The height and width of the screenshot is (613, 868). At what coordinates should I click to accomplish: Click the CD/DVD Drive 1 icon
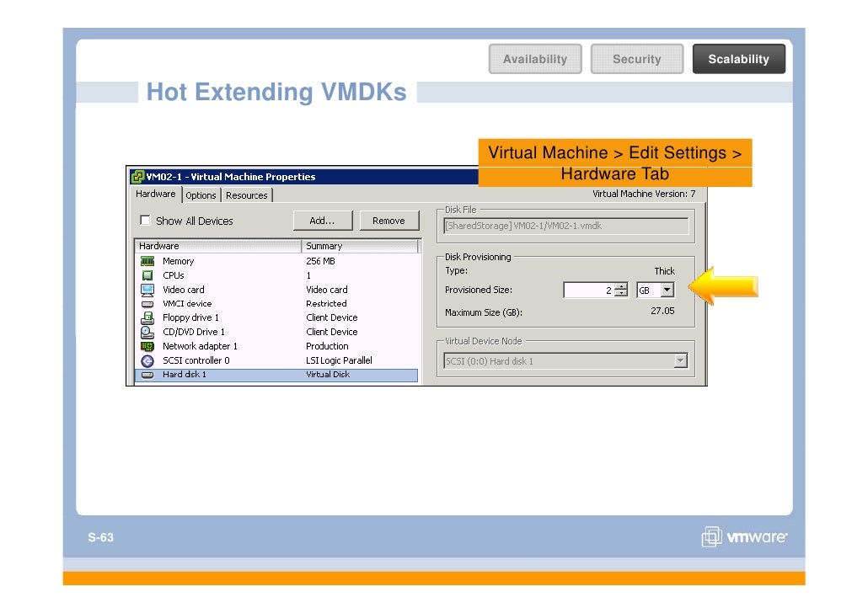coord(147,332)
